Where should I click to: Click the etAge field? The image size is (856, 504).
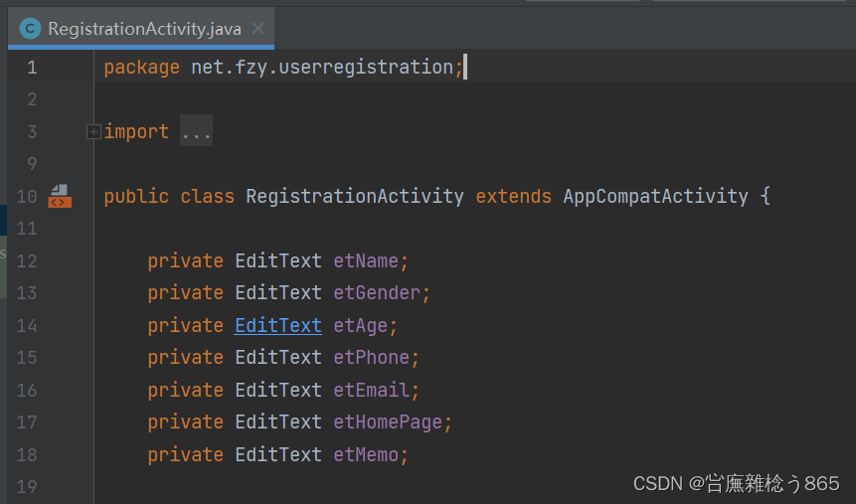pos(360,326)
